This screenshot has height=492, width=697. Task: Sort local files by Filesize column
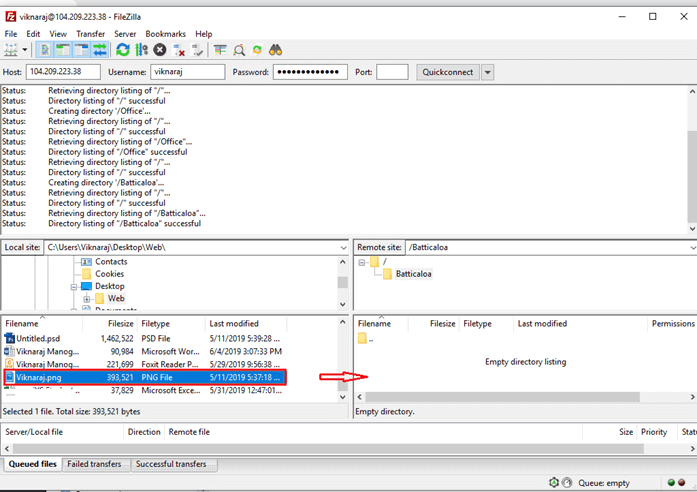[110, 324]
